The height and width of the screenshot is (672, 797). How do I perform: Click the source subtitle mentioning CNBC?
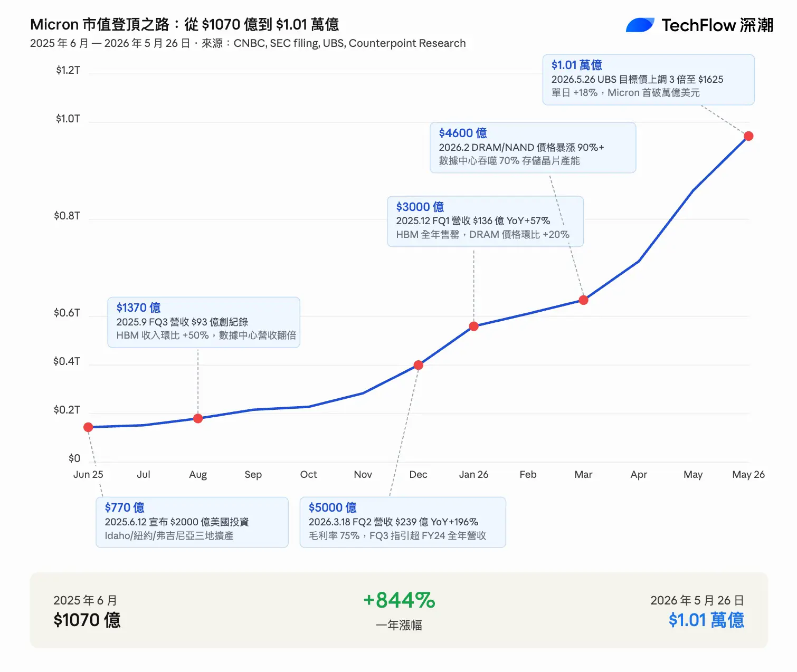point(248,43)
